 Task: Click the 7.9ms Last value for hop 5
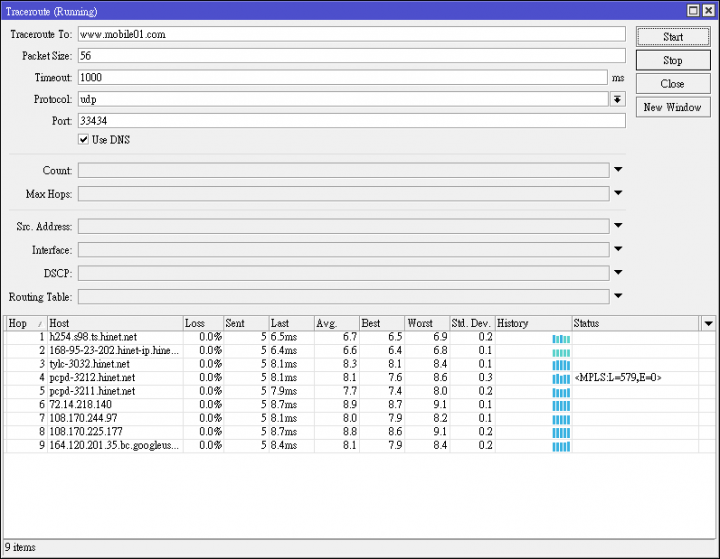pos(284,391)
